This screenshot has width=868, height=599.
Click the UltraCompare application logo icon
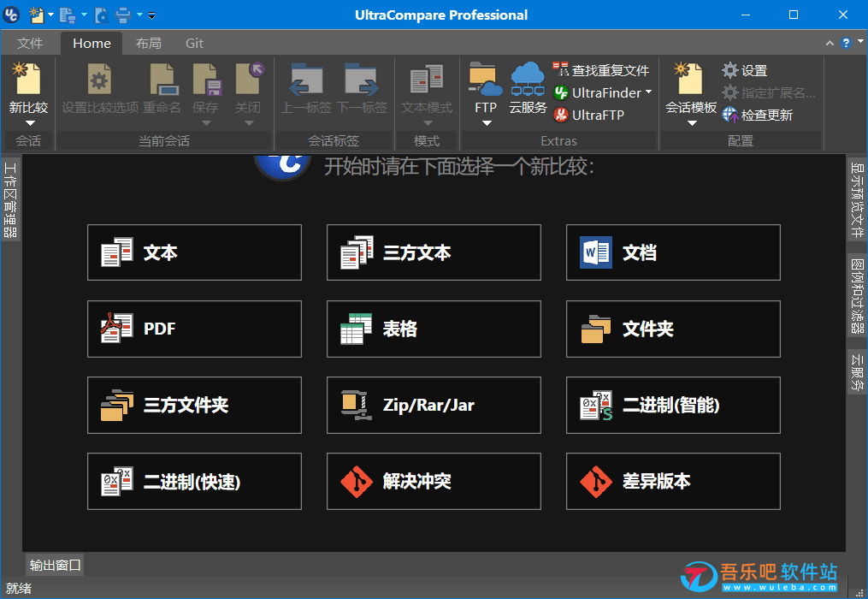(11, 15)
